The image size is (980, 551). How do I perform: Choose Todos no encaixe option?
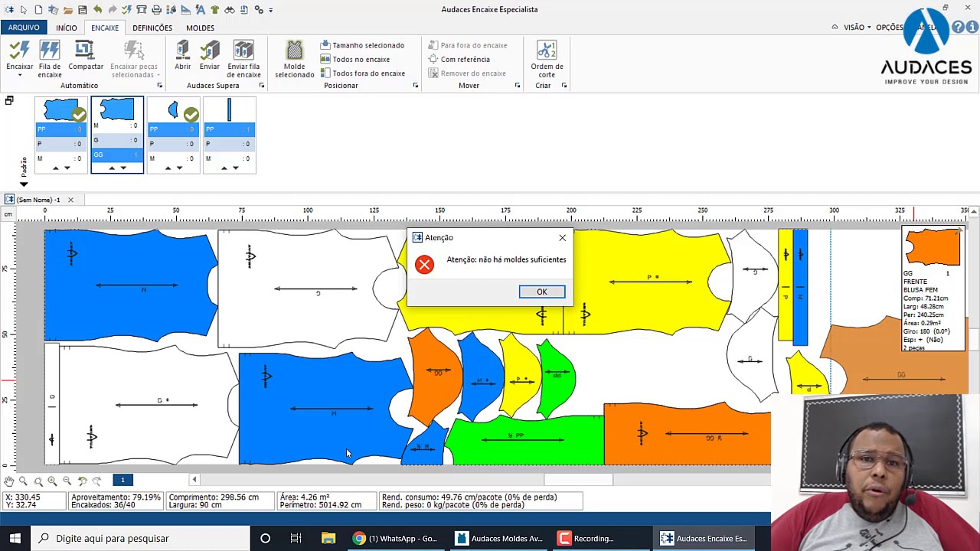pos(355,59)
